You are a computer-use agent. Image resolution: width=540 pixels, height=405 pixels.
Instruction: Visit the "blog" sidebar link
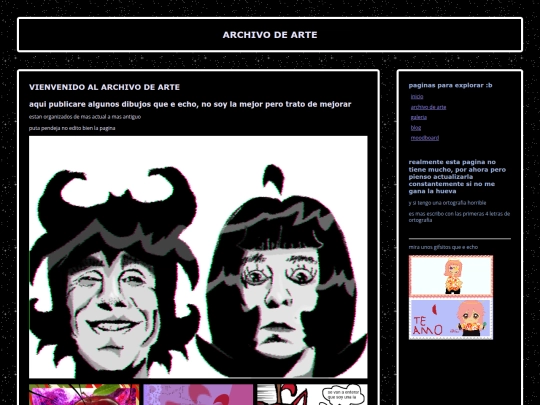[416, 128]
